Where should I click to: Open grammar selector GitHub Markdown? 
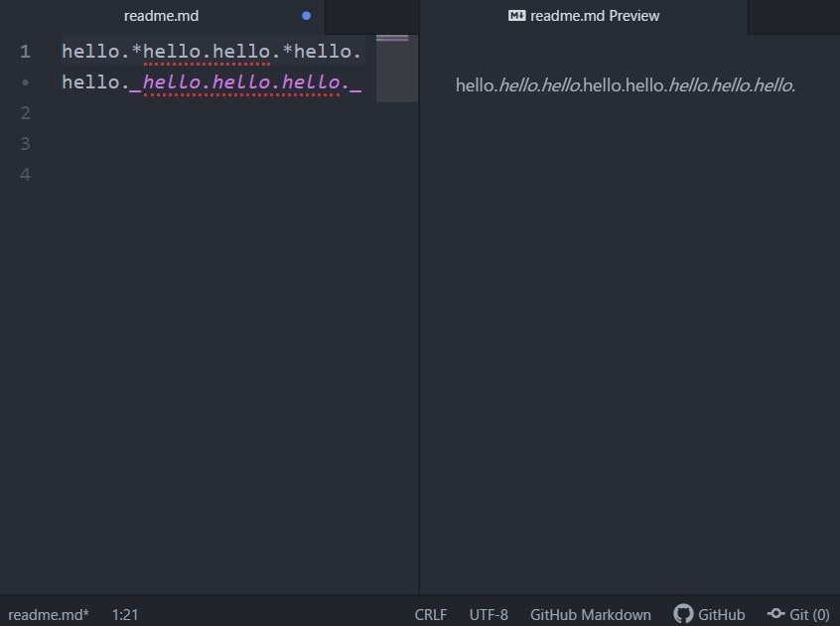coord(591,615)
